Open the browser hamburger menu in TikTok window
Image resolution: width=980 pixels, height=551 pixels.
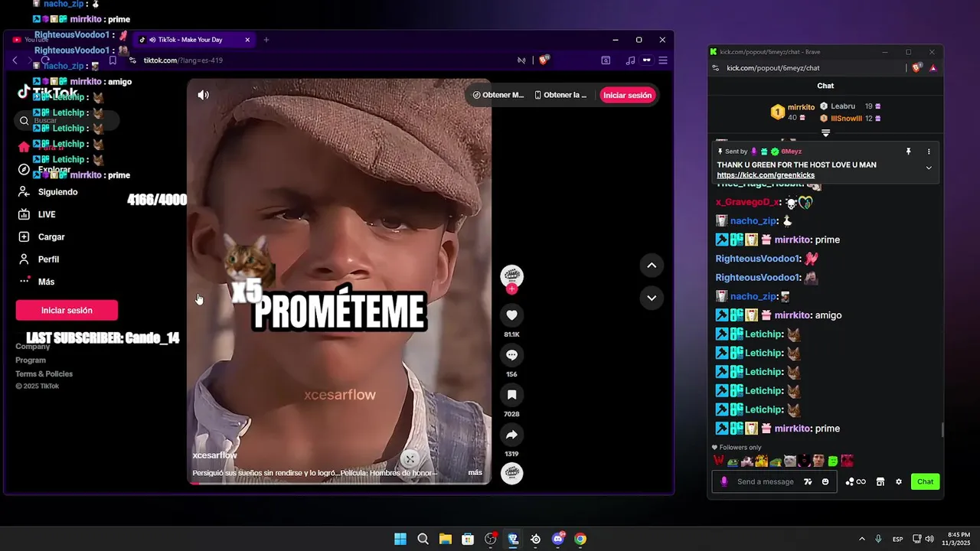663,60
